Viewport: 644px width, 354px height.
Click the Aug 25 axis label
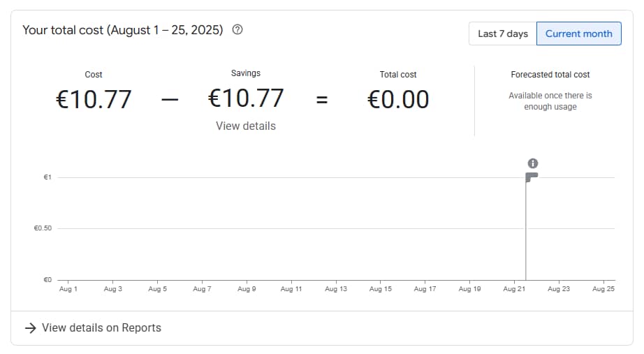(x=603, y=288)
